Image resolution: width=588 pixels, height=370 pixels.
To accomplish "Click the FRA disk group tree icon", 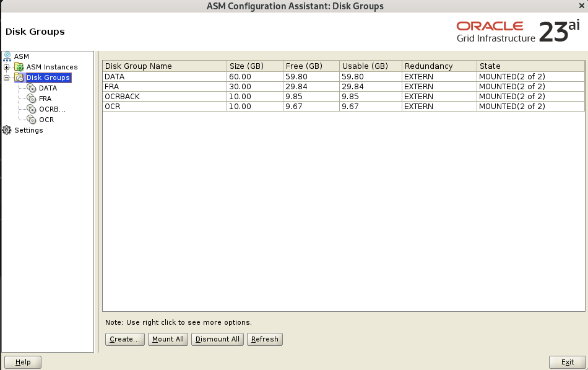I will pos(32,99).
